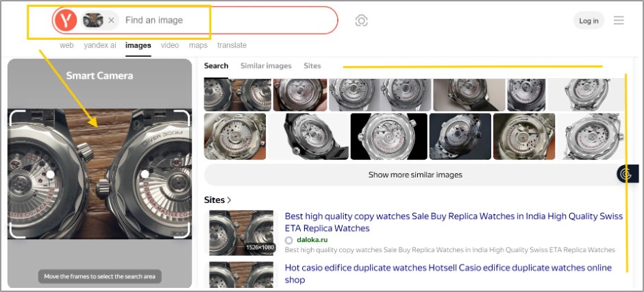Open the Best high quality copy watches link
Screen dimensions: 644x292
(x=454, y=222)
